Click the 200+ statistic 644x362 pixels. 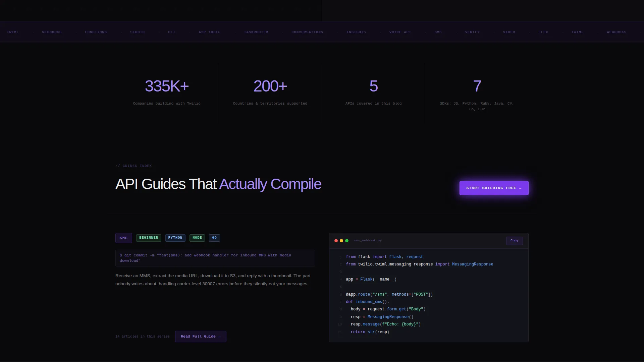pos(270,86)
